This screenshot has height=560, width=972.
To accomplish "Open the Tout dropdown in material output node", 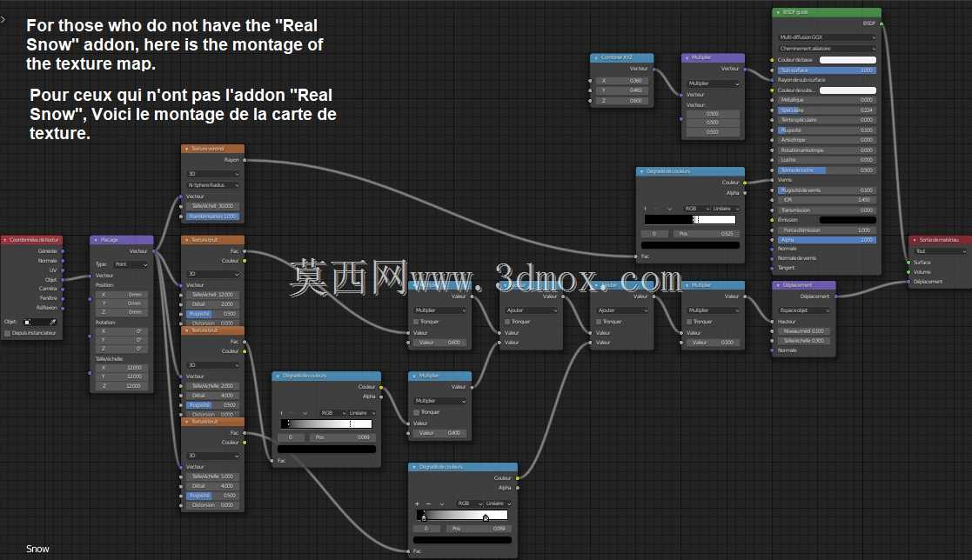I will coord(940,251).
